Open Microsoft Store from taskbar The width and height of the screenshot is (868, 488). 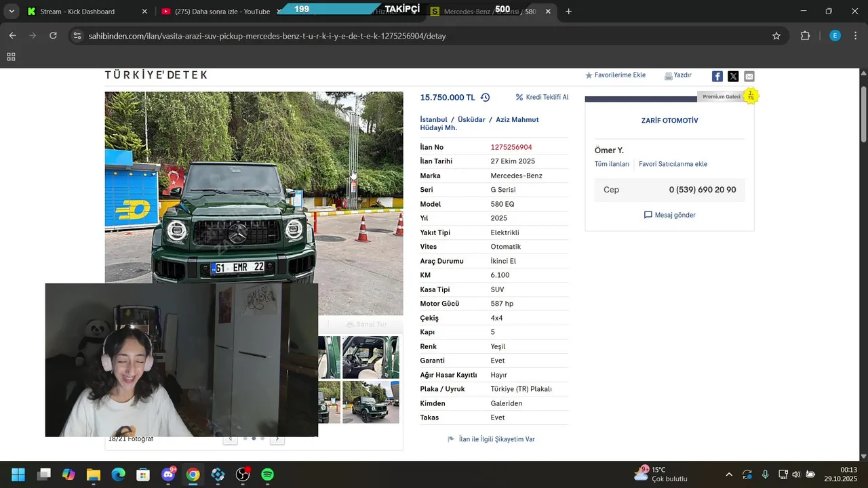pos(143,474)
